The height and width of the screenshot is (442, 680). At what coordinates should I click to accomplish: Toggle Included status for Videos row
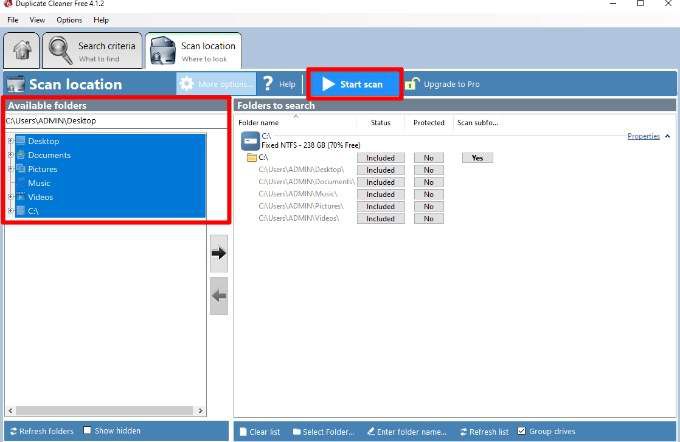point(380,219)
